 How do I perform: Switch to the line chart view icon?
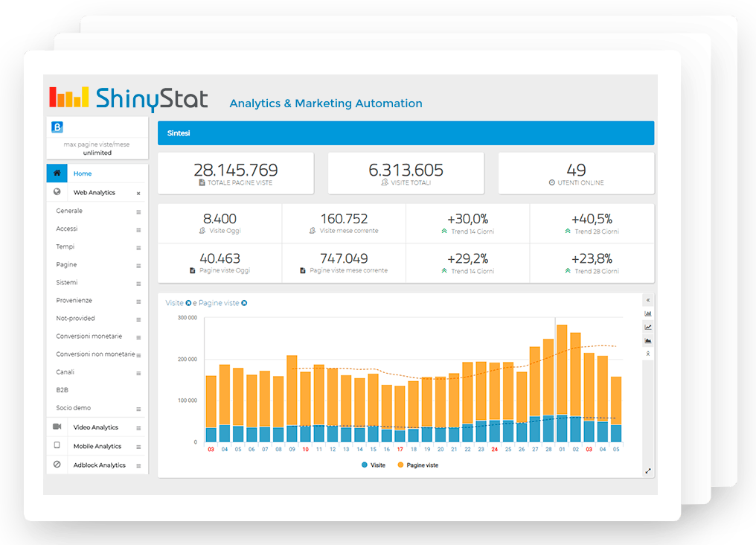coord(647,327)
